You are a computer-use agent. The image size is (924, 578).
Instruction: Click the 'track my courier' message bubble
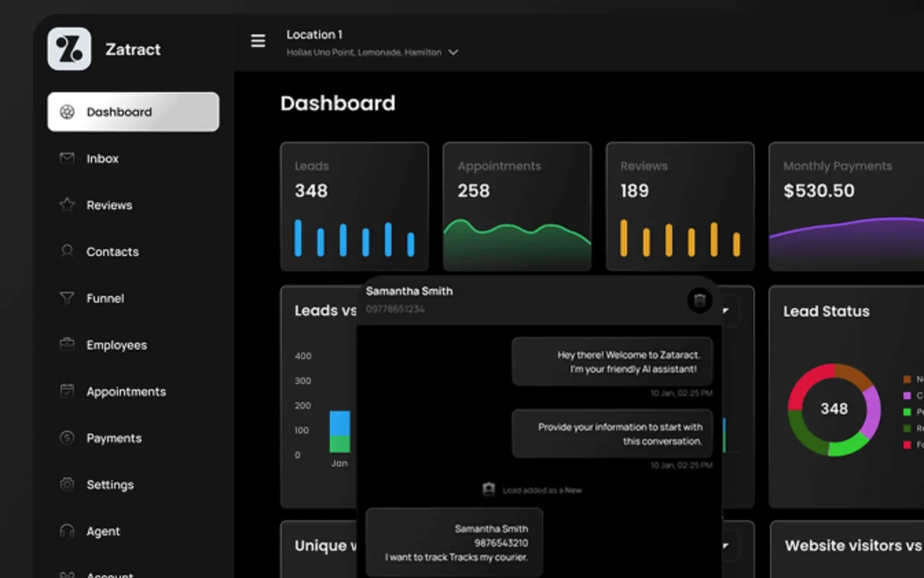pos(454,542)
